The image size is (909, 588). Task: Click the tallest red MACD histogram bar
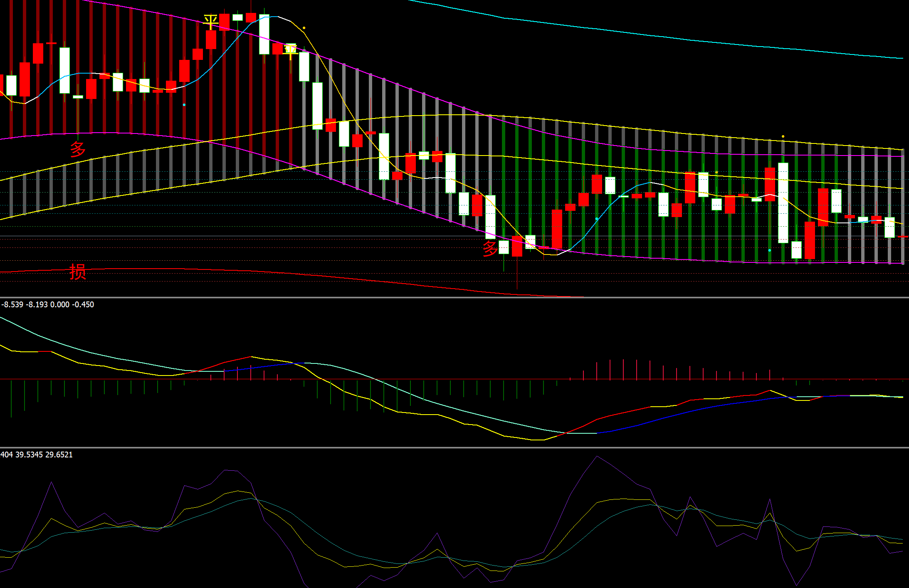(x=623, y=370)
